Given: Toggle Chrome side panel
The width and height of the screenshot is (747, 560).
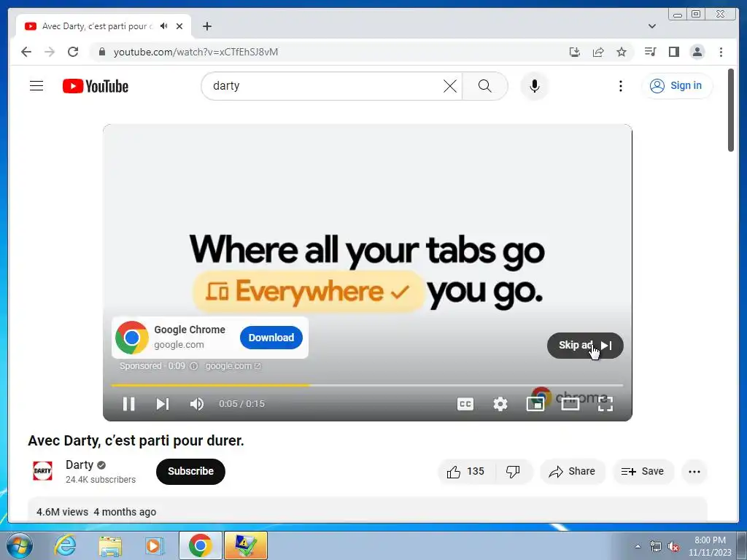Looking at the screenshot, I should pos(673,52).
